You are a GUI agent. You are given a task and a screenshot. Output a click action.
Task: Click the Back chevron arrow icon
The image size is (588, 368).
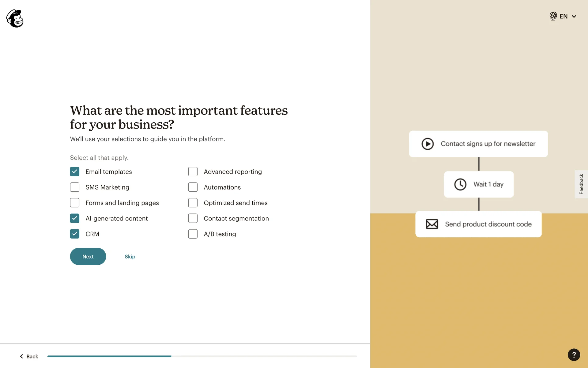(x=21, y=356)
